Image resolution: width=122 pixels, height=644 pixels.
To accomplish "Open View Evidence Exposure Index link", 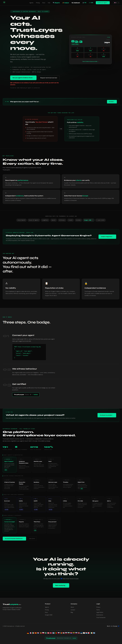I will click(x=90, y=61).
